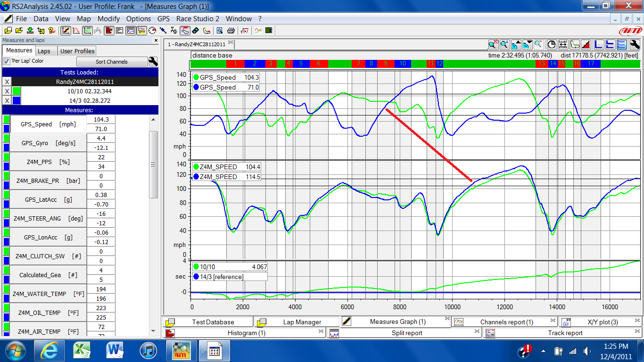The image size is (644, 362).
Task: Click the measures list scrollbar thumb
Action: (x=153, y=165)
